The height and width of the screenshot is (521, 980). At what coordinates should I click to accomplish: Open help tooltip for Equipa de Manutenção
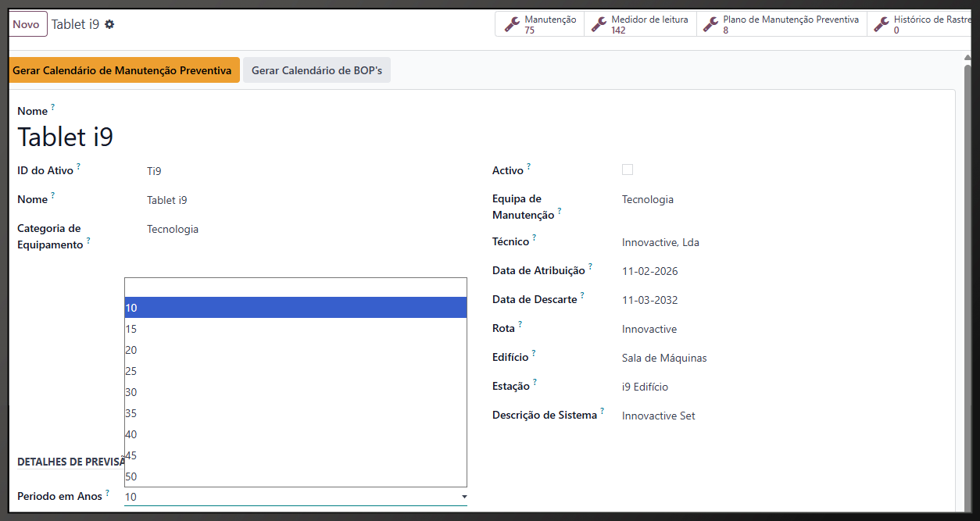[x=560, y=211]
